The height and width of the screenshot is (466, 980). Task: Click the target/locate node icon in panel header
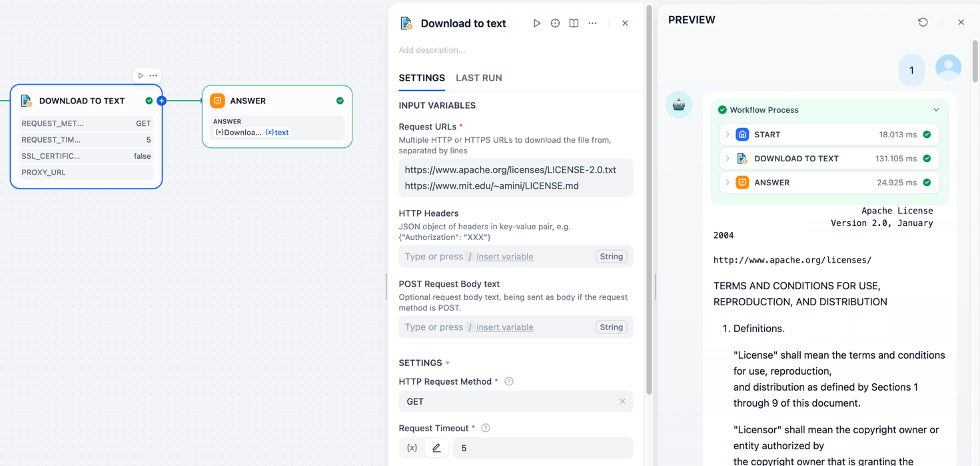pos(555,23)
